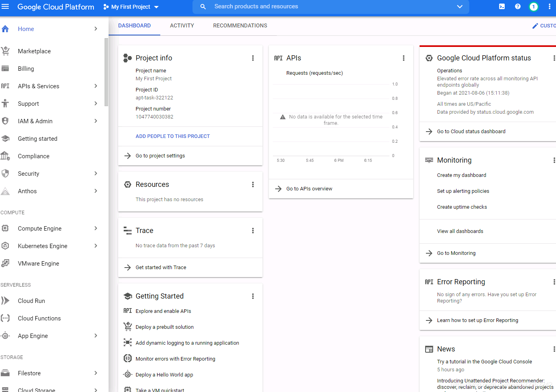This screenshot has width=556, height=392.
Task: Click Set up alerting policies
Action: pyautogui.click(x=463, y=191)
